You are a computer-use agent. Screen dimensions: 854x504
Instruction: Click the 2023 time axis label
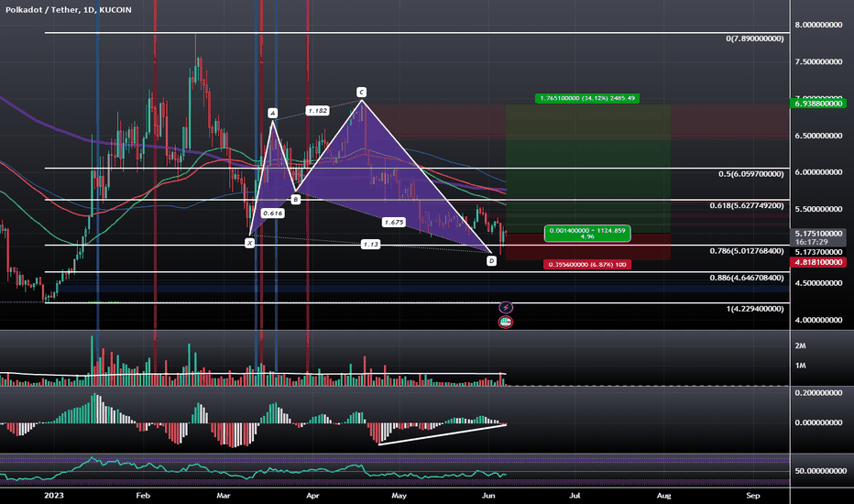(53, 495)
